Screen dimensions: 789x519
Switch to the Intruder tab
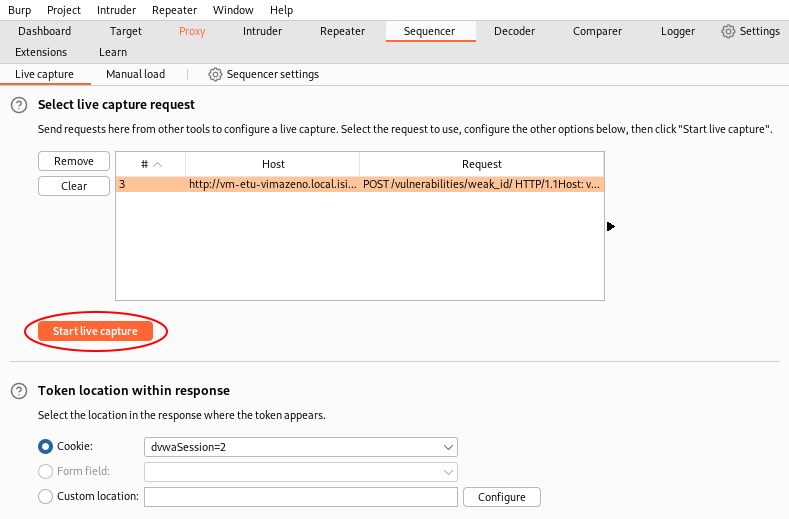tap(262, 31)
